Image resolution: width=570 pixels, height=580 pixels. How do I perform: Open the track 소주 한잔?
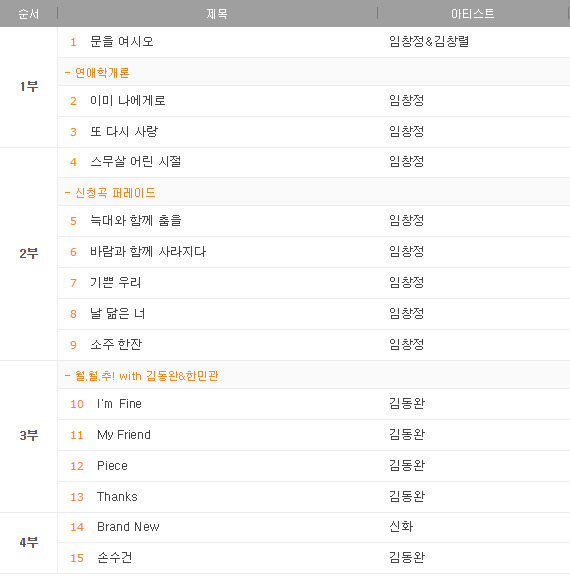coord(116,345)
